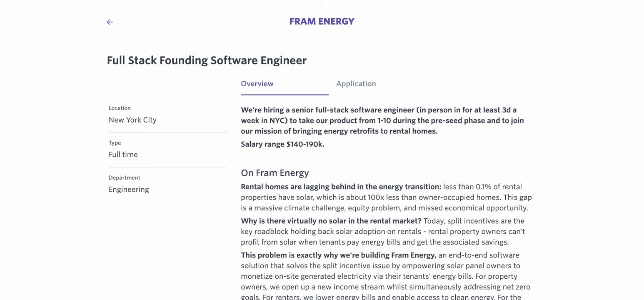Screen dimensions: 644x300
Task: Open the Application tab
Action: 356,84
